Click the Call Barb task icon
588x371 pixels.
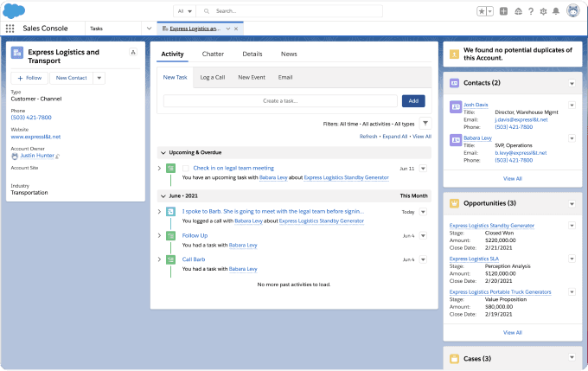(x=170, y=259)
